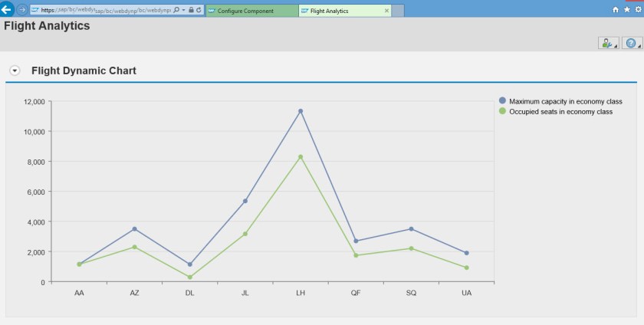Click the 6,000 y-axis value

tap(37, 192)
